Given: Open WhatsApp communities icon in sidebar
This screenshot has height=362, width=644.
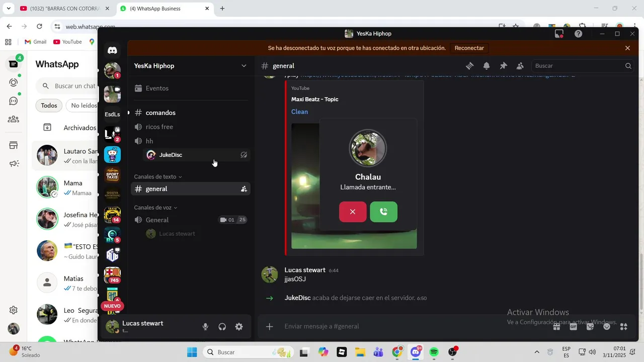Looking at the screenshot, I should (x=14, y=119).
